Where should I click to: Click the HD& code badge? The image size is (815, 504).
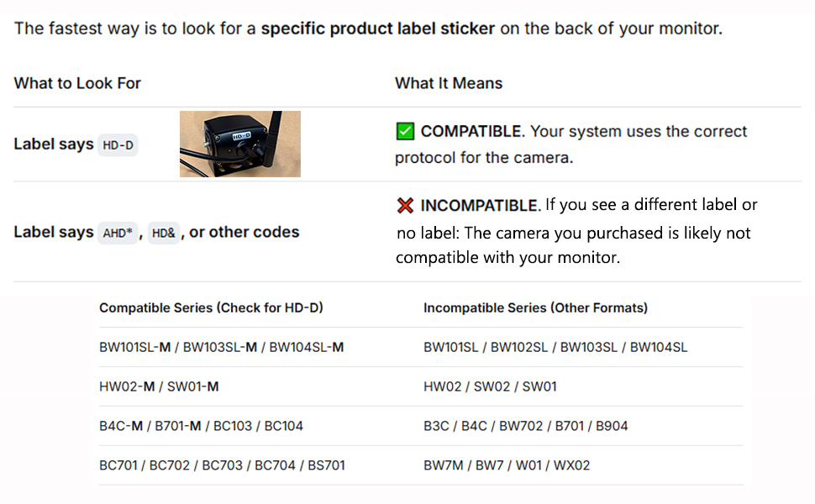point(163,234)
